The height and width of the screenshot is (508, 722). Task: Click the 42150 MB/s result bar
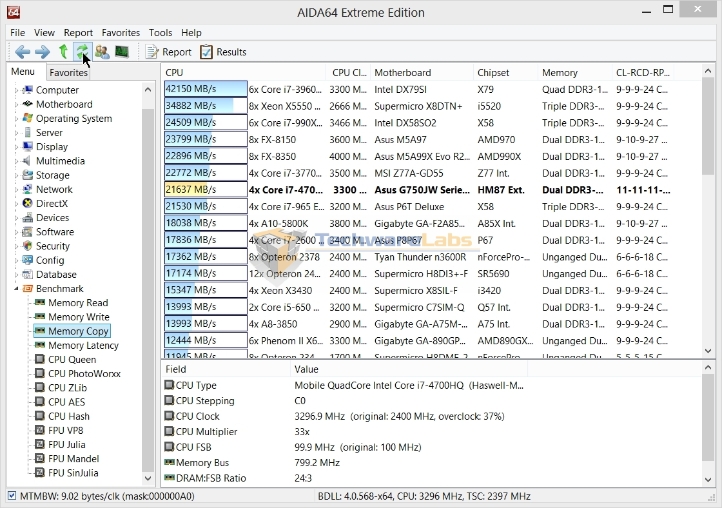click(205, 89)
